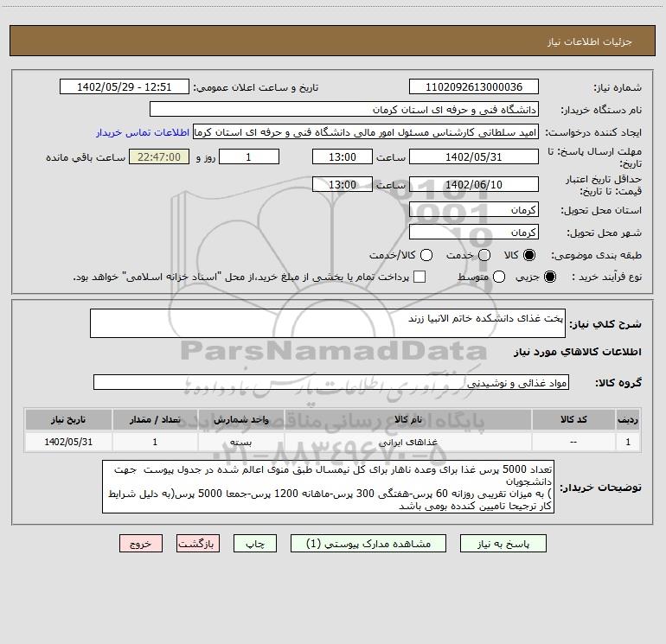Click the غذاهای ایرانی table cell
This screenshot has height=644, width=666.
[407, 442]
